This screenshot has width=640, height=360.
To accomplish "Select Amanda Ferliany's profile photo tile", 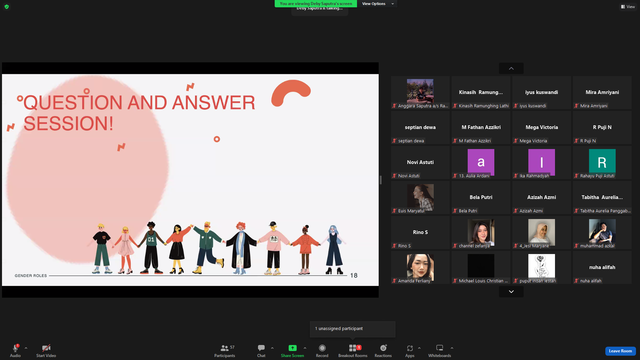I will click(x=420, y=268).
